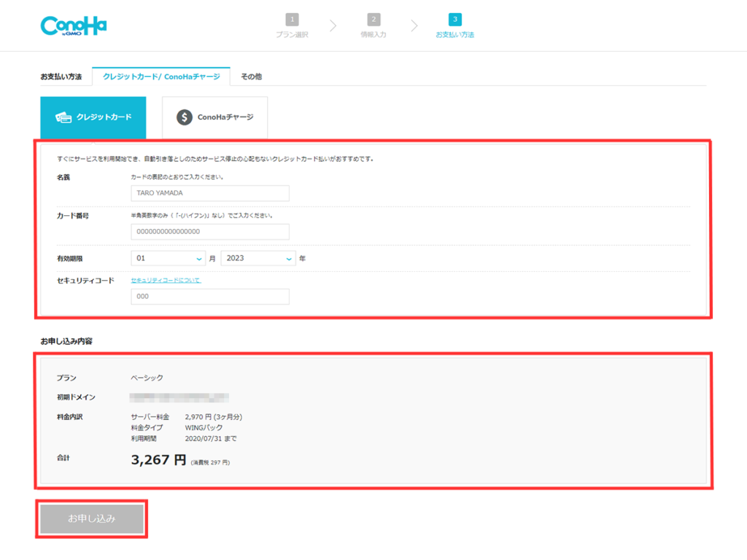Image resolution: width=747 pixels, height=560 pixels.
Task: Click the お申し込み内容 heading
Action: pos(66,341)
